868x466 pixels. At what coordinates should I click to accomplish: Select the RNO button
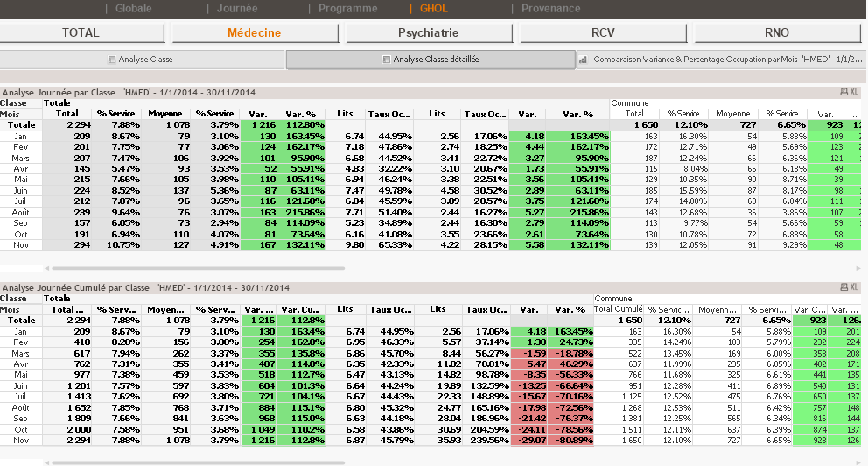coord(777,32)
